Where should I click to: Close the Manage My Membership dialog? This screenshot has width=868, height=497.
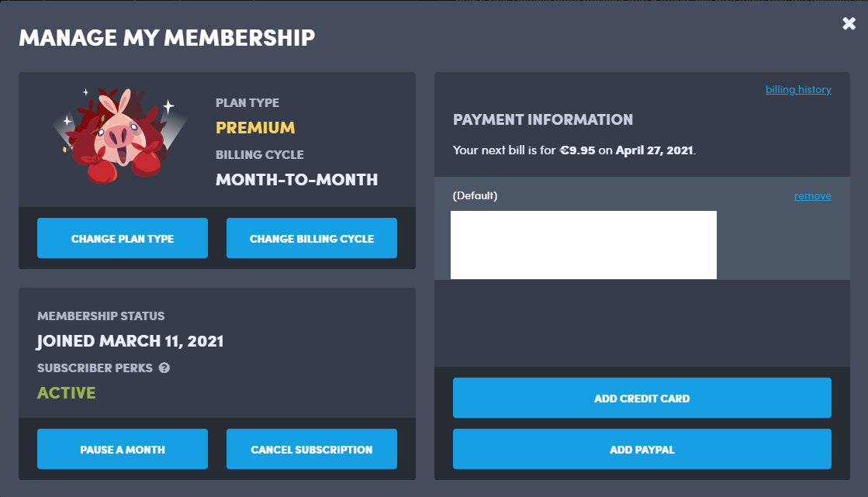pyautogui.click(x=849, y=23)
